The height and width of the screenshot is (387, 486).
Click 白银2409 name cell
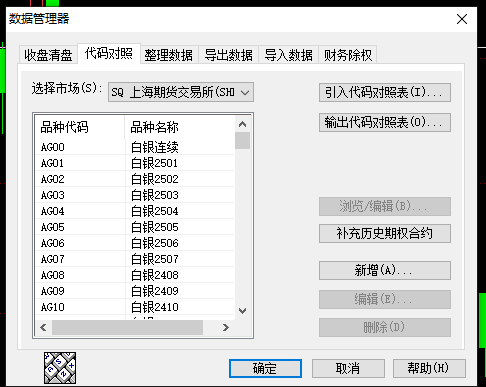click(180, 291)
